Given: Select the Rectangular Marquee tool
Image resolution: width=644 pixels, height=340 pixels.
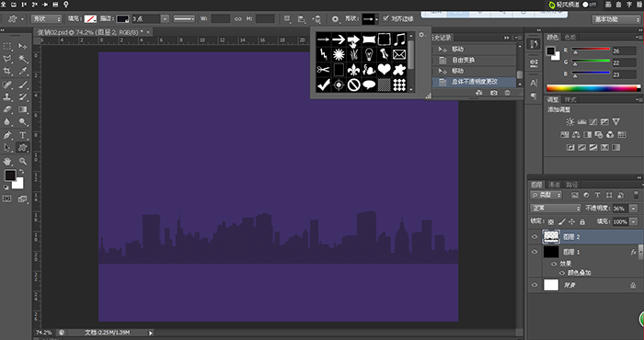Looking at the screenshot, I should (7, 46).
